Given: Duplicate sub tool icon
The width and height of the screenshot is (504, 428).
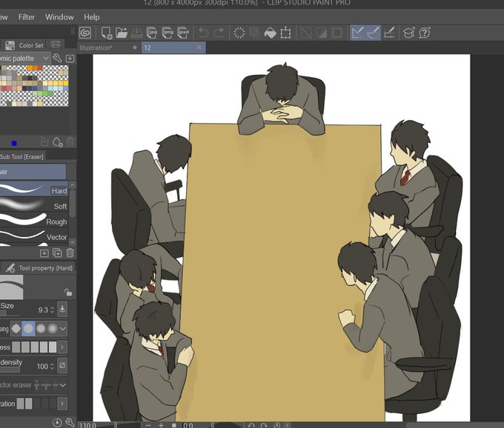Looking at the screenshot, I should tap(57, 253).
